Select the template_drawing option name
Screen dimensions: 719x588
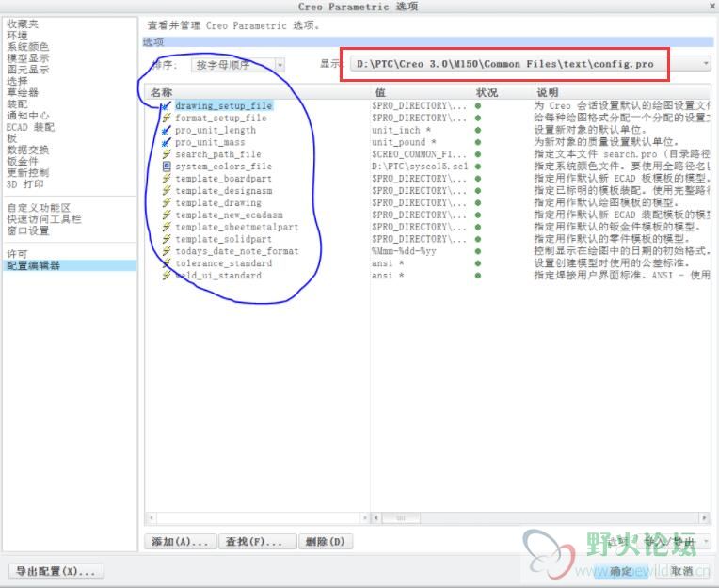click(218, 202)
